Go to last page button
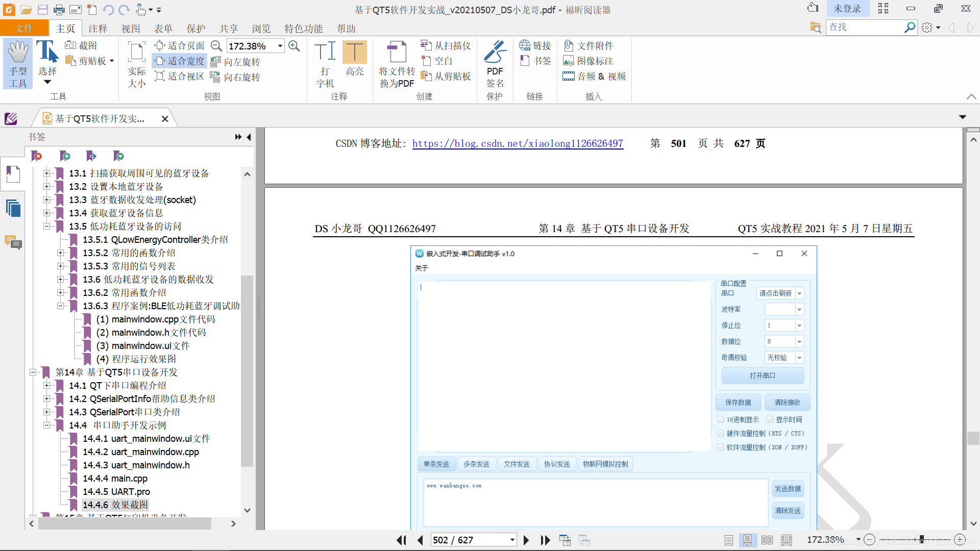 point(545,540)
